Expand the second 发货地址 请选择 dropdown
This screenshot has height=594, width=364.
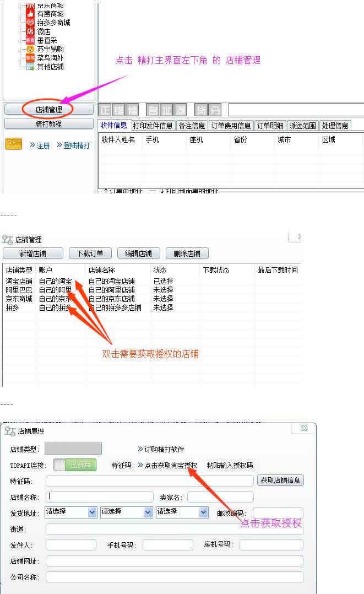148,512
